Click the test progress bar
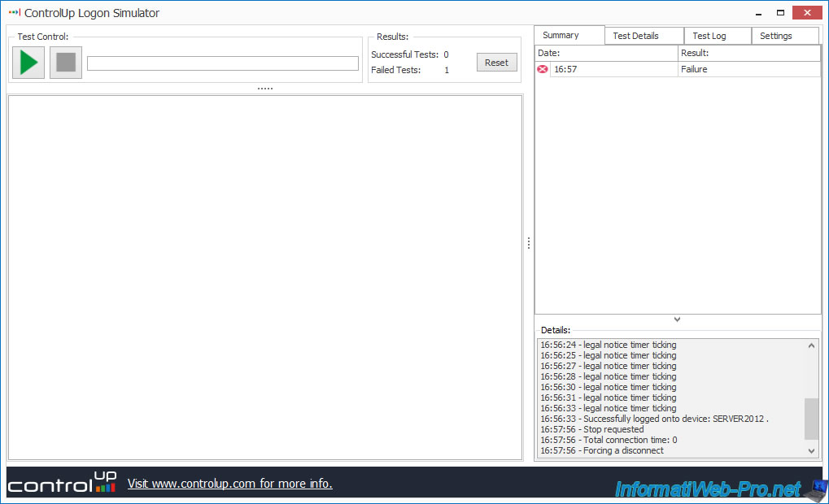 coord(223,63)
